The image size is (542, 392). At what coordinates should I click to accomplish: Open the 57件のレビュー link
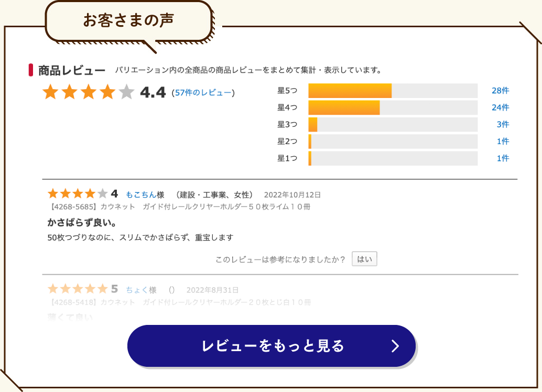click(x=203, y=93)
